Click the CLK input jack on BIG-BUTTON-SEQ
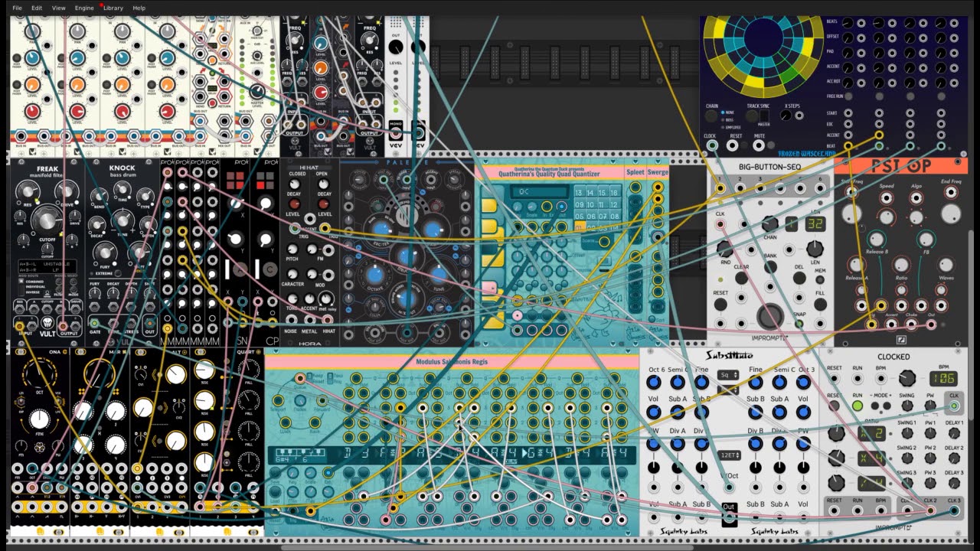 pyautogui.click(x=720, y=225)
